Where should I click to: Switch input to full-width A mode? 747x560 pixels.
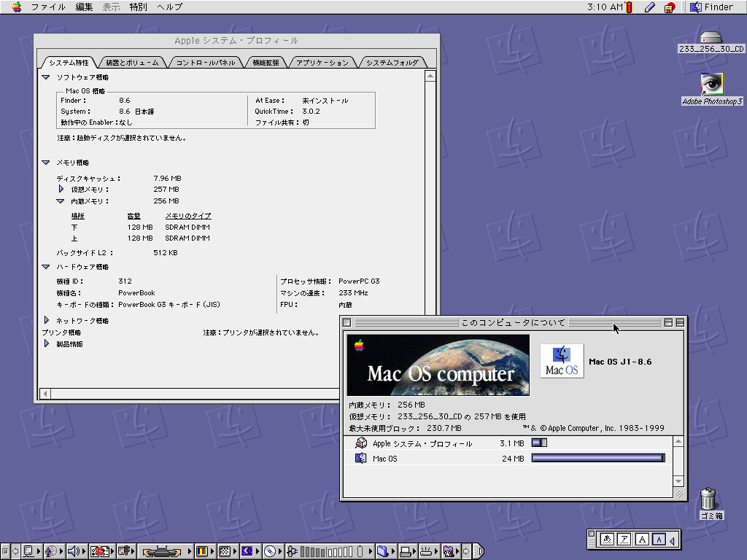click(x=642, y=540)
